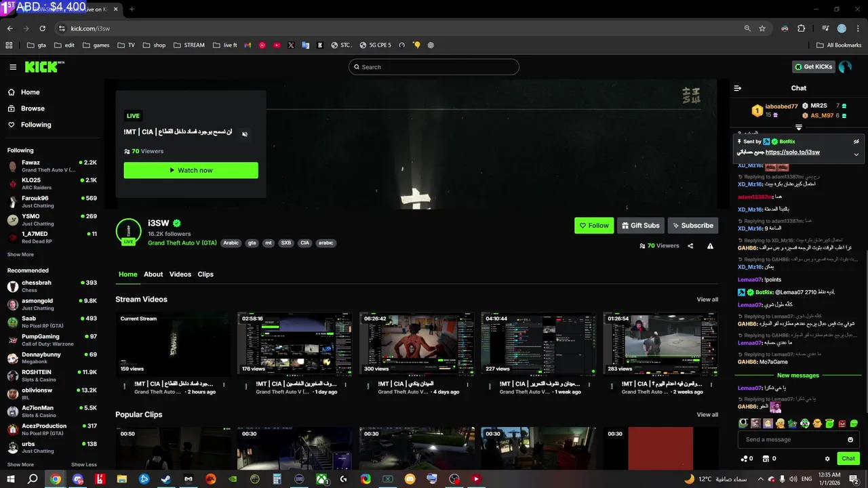Share the i3SW channel
This screenshot has width=868, height=488.
coord(690,246)
